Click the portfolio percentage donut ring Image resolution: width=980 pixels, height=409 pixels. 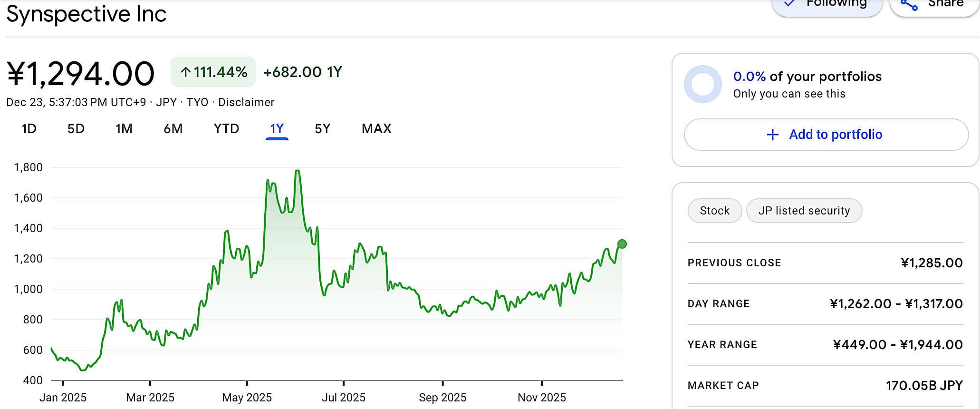[702, 83]
